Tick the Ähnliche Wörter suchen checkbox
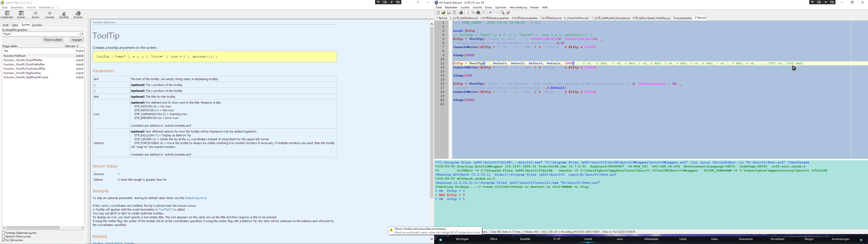The image size is (868, 244). [x=3, y=237]
